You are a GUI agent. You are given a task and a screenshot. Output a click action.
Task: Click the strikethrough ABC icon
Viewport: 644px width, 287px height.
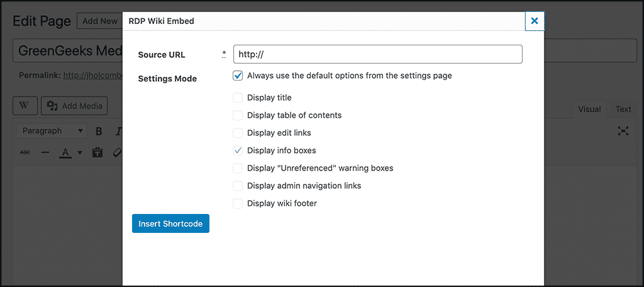pos(25,152)
